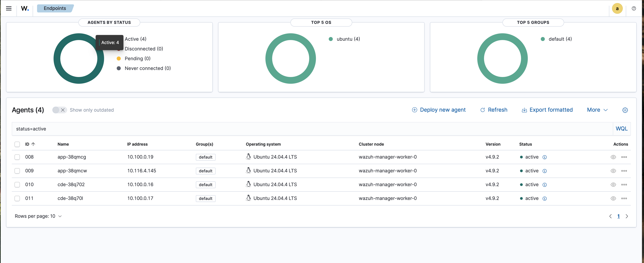This screenshot has height=263, width=644.
Task: Check the box for agent 009
Action: pos(17,171)
